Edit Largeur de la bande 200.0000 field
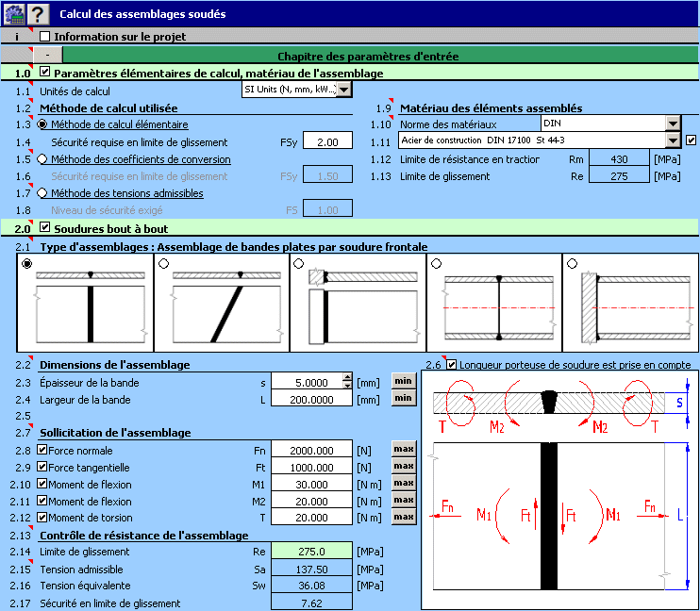This screenshot has width=700, height=611. [311, 399]
